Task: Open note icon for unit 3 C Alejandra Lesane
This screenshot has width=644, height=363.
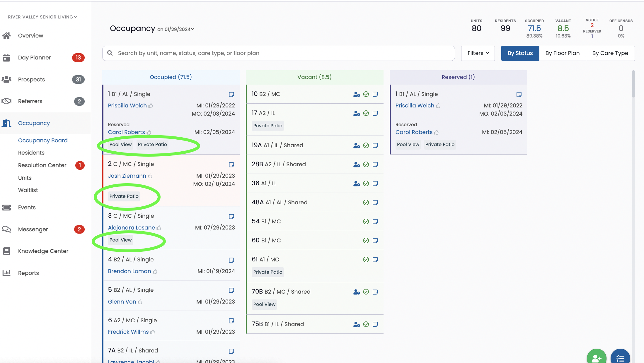Action: coord(231,216)
